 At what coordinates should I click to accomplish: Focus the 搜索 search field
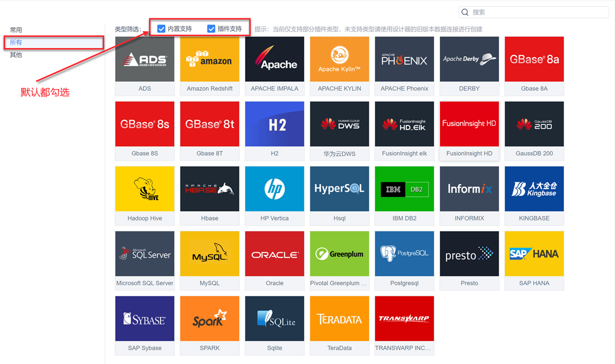tap(534, 12)
